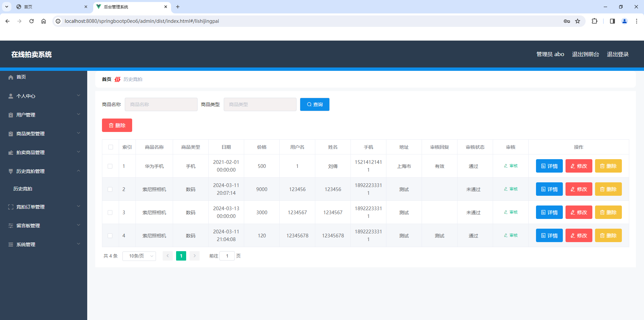644x320 pixels.
Task: Click the list icon beside 系统管理
Action: (x=11, y=244)
